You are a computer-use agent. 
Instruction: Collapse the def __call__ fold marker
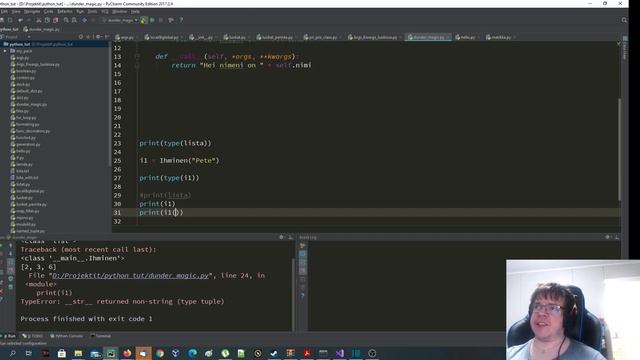point(137,57)
